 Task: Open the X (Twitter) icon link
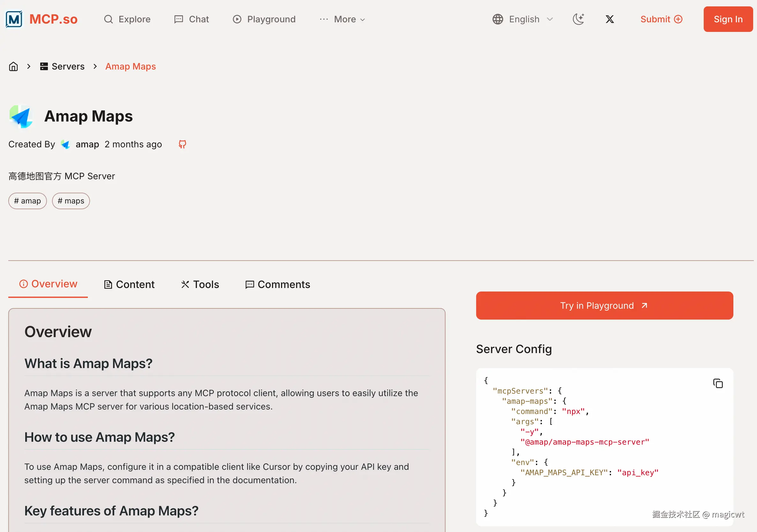point(610,19)
